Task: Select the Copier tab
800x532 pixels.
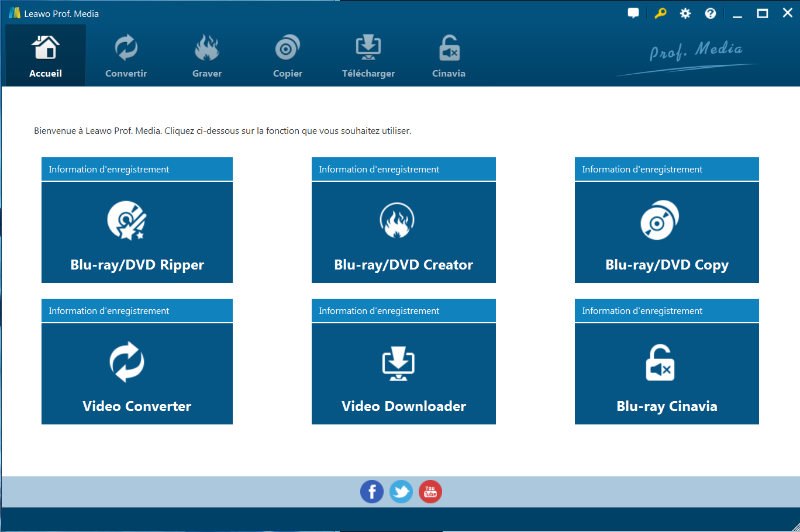Action: pyautogui.click(x=287, y=57)
